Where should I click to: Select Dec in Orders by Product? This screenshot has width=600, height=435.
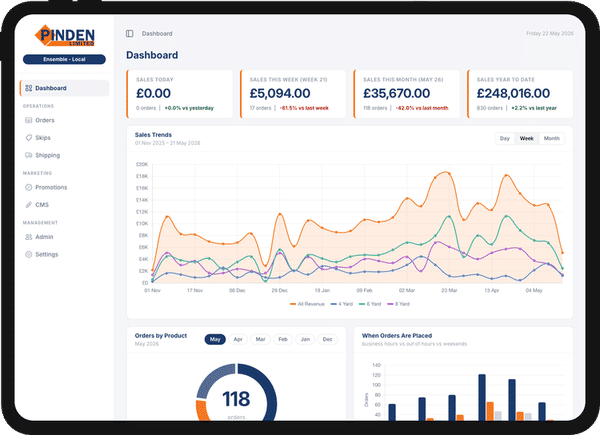pos(328,339)
